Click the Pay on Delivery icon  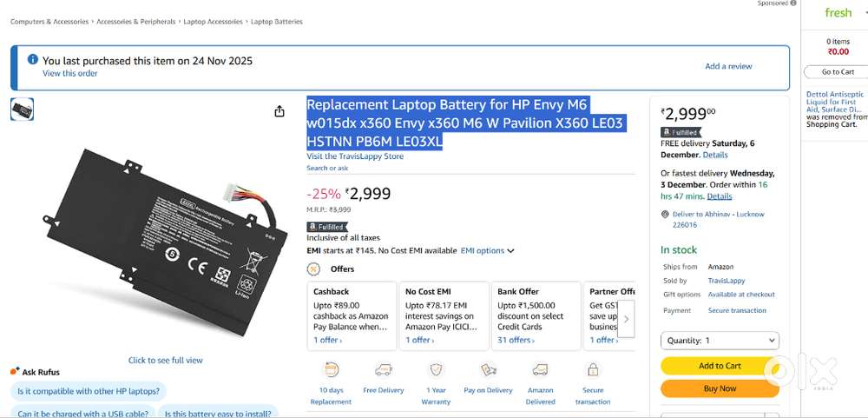point(488,370)
